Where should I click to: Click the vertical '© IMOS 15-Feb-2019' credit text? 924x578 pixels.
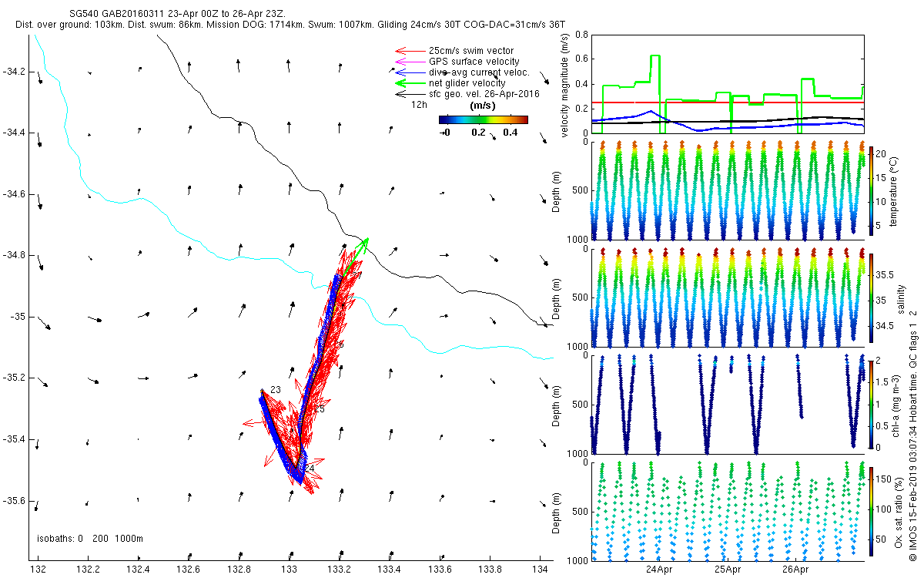tap(912, 434)
